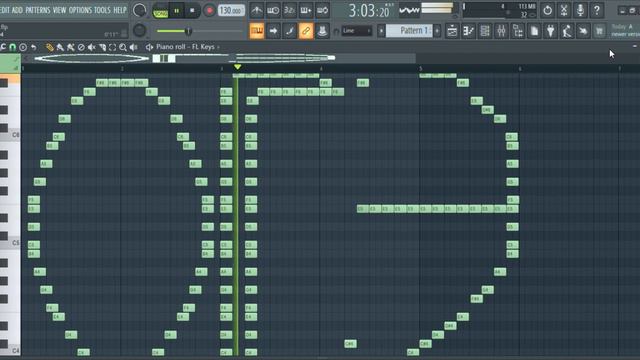Toggle loop recording button

coord(322,10)
